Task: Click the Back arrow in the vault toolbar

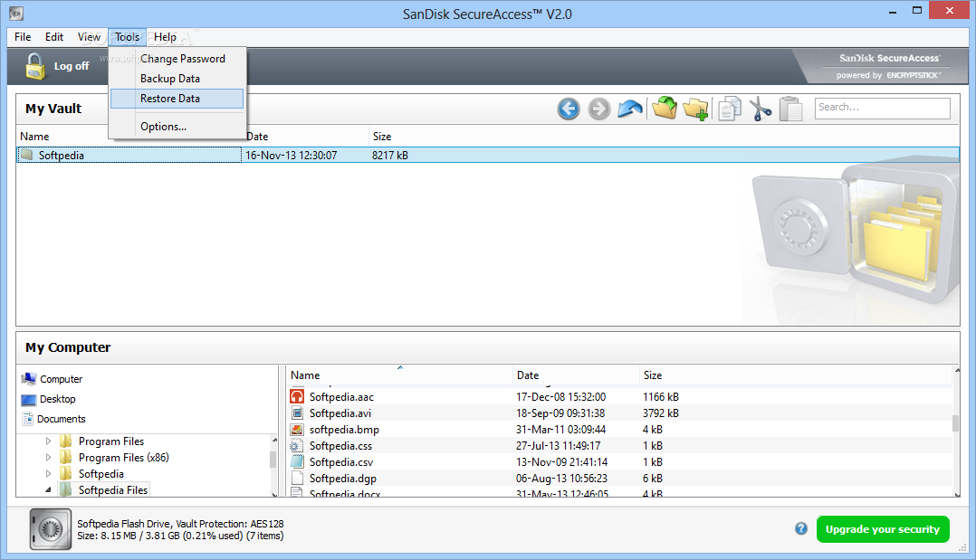Action: point(569,109)
